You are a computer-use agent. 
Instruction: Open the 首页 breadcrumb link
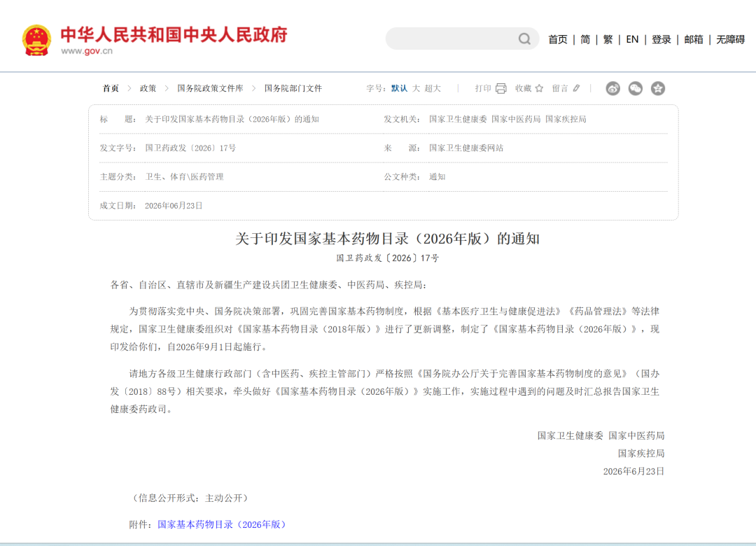pyautogui.click(x=111, y=88)
